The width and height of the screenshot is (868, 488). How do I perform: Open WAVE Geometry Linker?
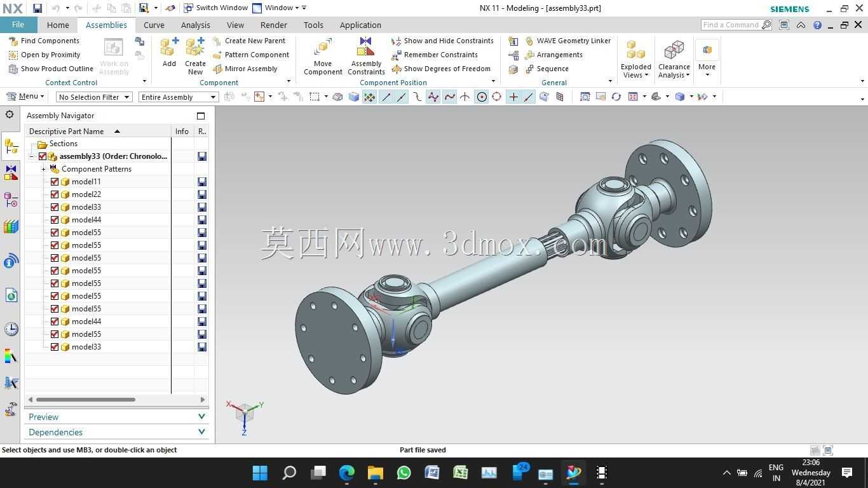tap(567, 41)
